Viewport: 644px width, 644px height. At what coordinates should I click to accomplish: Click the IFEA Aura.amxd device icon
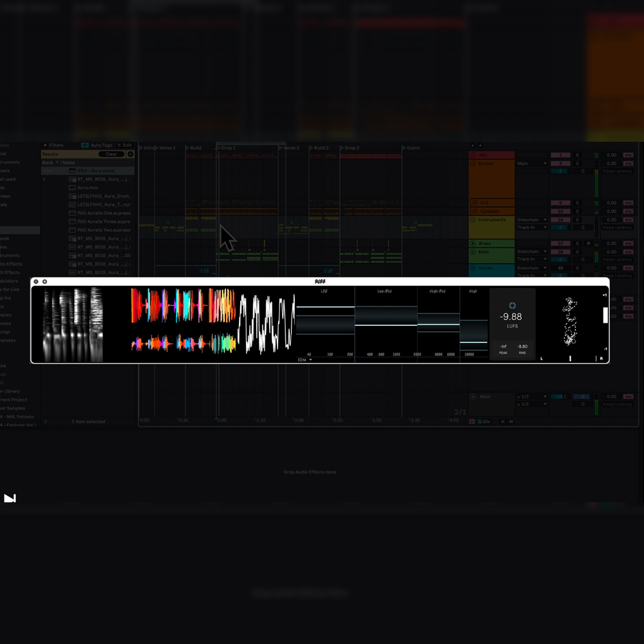pyautogui.click(x=72, y=171)
